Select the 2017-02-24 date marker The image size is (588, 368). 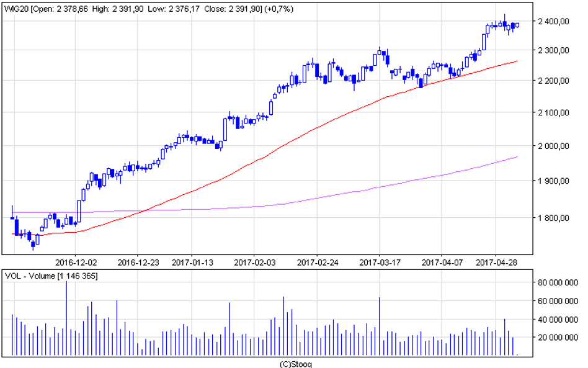(316, 262)
